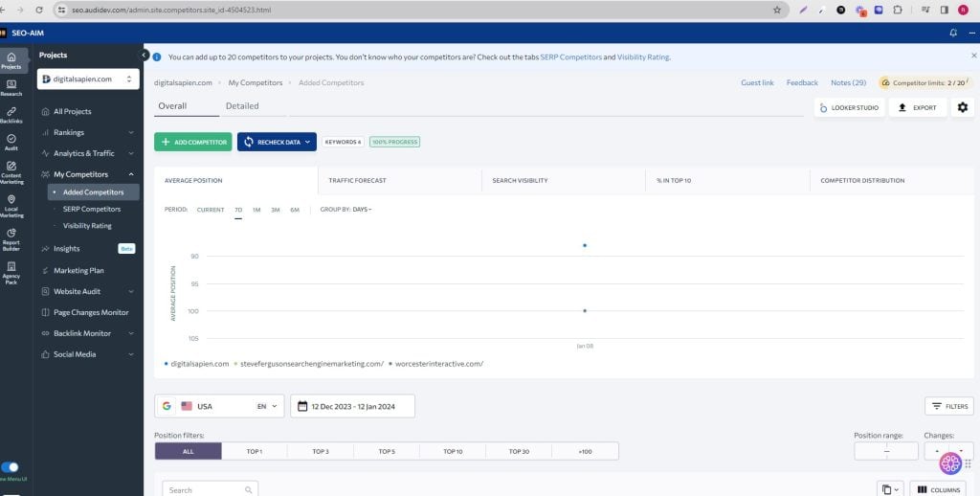
Task: Expand the Rankings menu
Action: pyautogui.click(x=87, y=132)
